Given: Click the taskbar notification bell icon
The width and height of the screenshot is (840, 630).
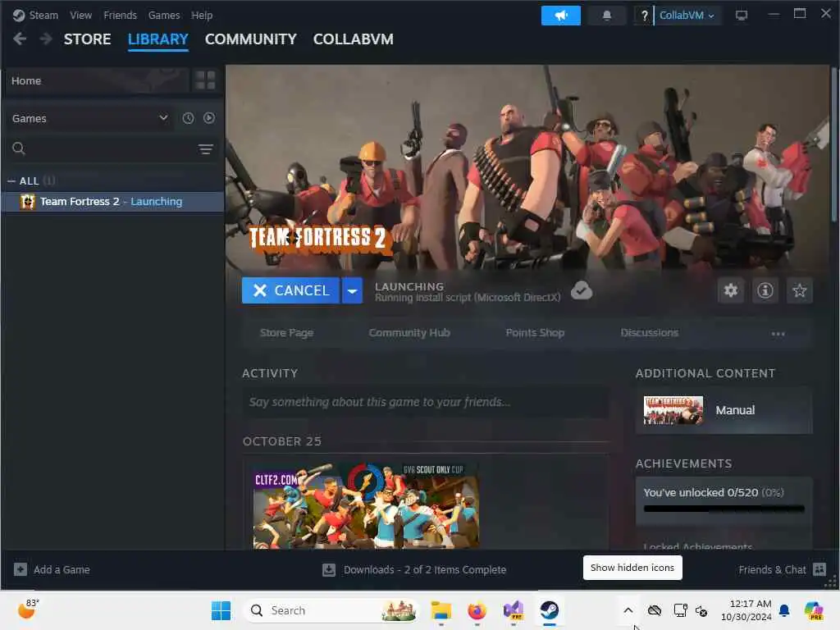Looking at the screenshot, I should (784, 610).
